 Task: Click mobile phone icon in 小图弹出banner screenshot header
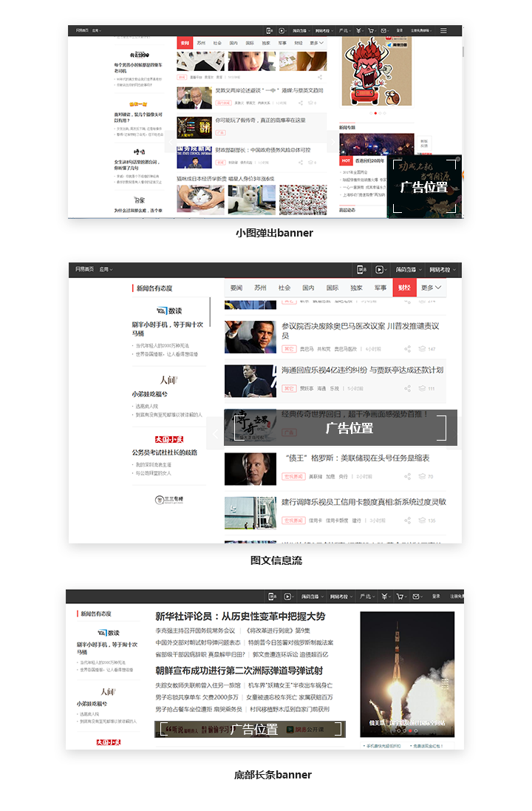point(270,30)
